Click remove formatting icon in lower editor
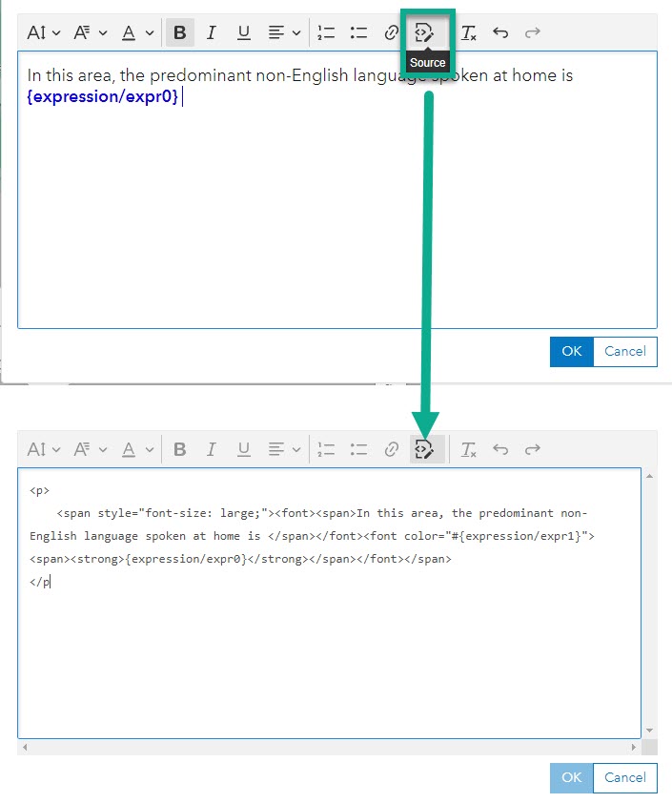This screenshot has height=803, width=672. tap(468, 449)
